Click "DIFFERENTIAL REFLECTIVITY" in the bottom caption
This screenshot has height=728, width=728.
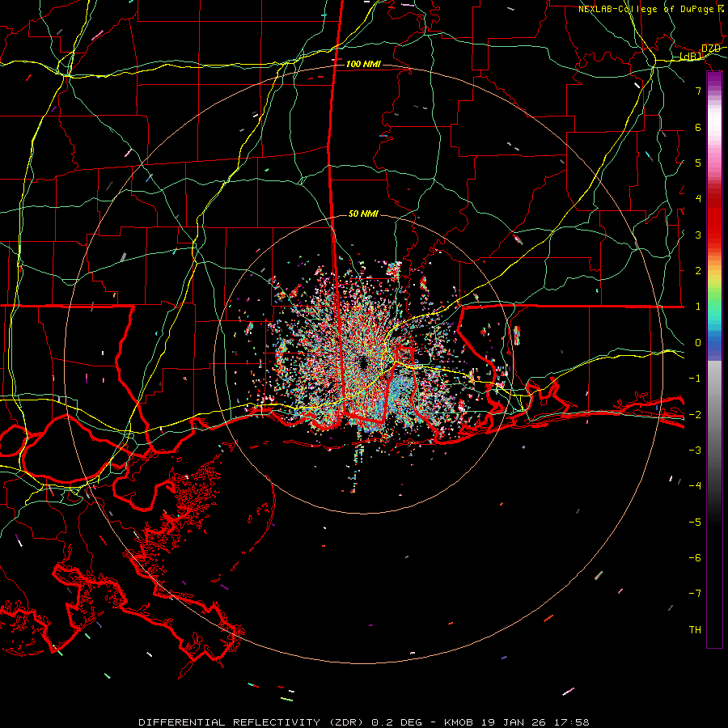click(x=231, y=722)
